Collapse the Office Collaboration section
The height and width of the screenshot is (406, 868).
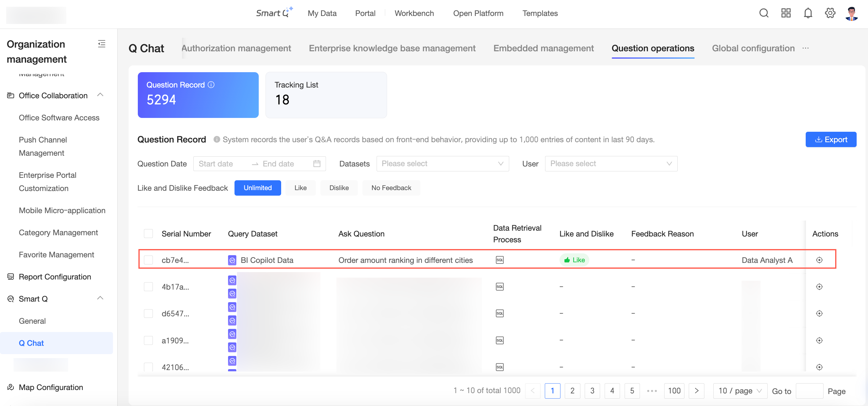(100, 95)
